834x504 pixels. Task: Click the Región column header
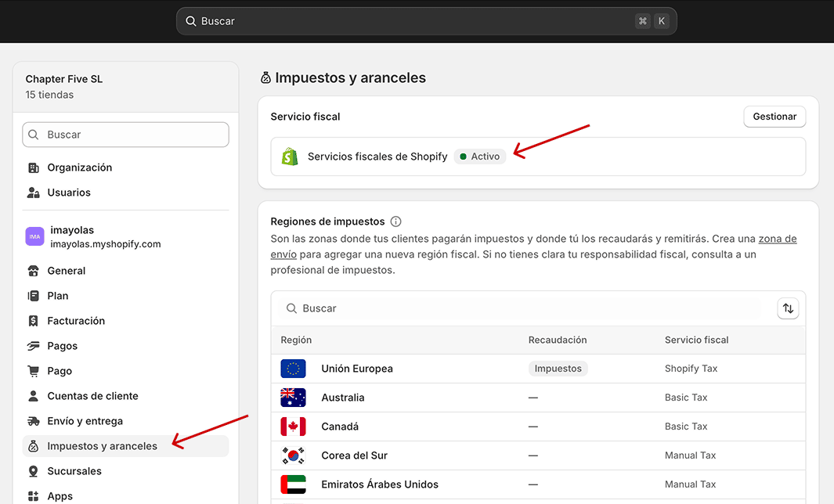(296, 340)
